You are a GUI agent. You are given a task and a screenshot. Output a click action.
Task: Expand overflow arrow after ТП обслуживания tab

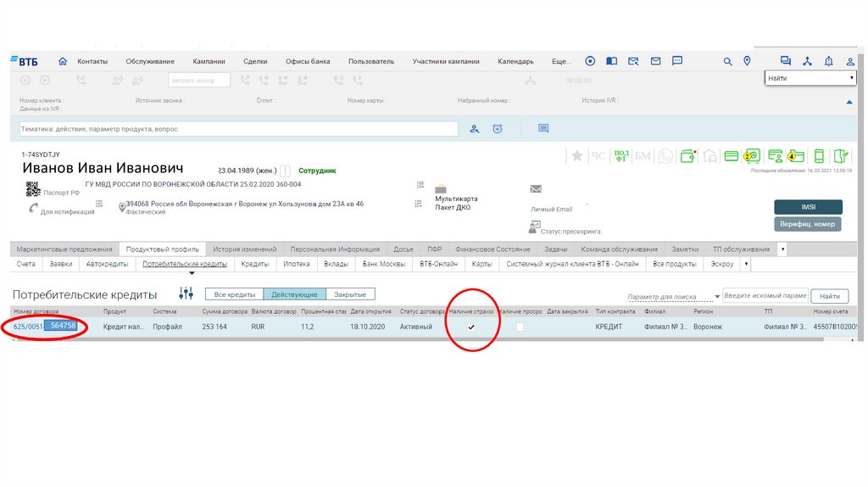782,249
